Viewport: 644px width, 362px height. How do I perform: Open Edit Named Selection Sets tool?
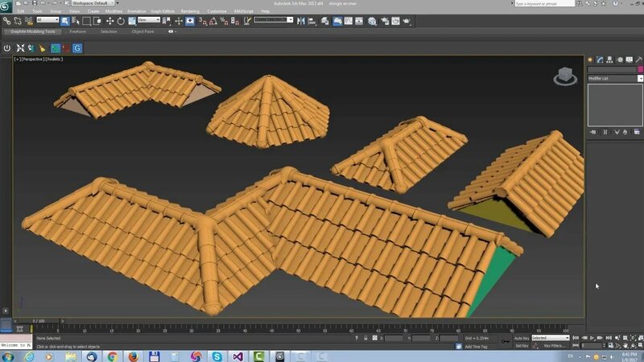(247, 21)
